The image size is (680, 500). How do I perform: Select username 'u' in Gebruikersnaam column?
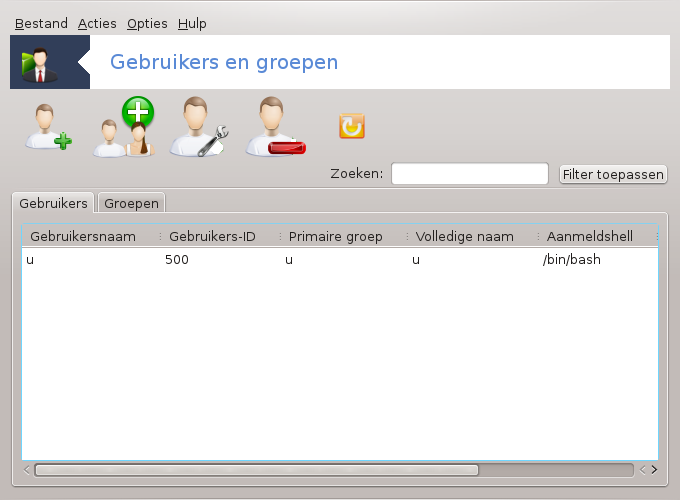(30, 260)
